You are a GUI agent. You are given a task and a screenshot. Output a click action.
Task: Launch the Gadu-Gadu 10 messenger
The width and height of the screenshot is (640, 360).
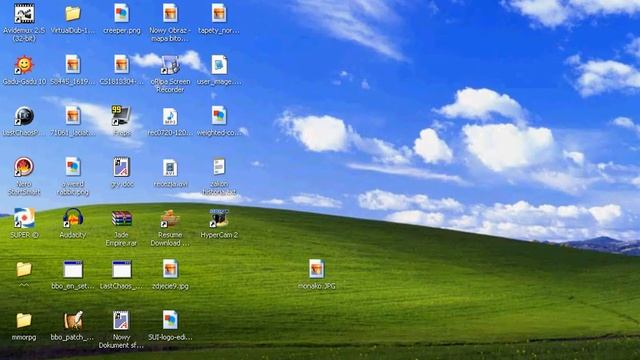(24, 65)
